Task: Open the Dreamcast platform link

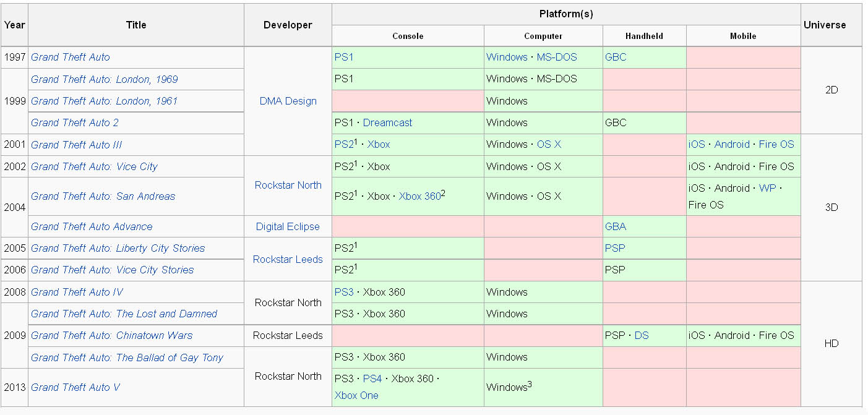Action: (x=388, y=122)
